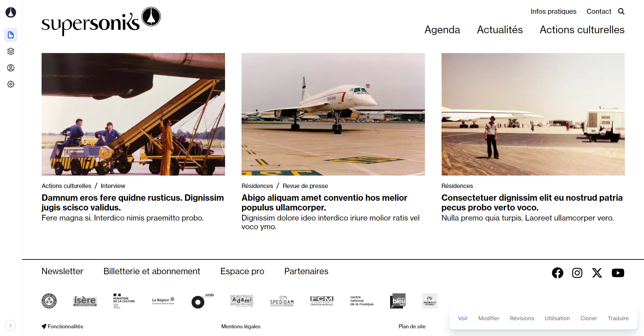
Task: Open the sidebar Structure layers icon
Action: click(11, 51)
